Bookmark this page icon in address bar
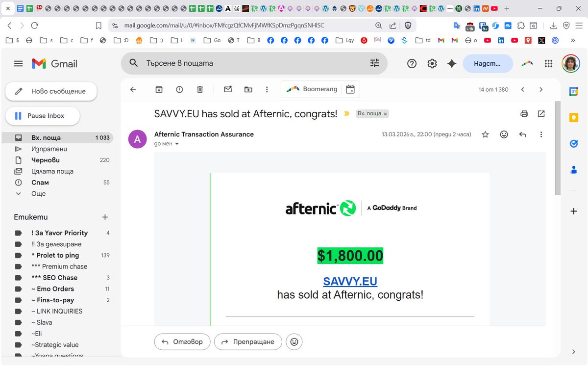The height and width of the screenshot is (366, 588). (x=98, y=26)
